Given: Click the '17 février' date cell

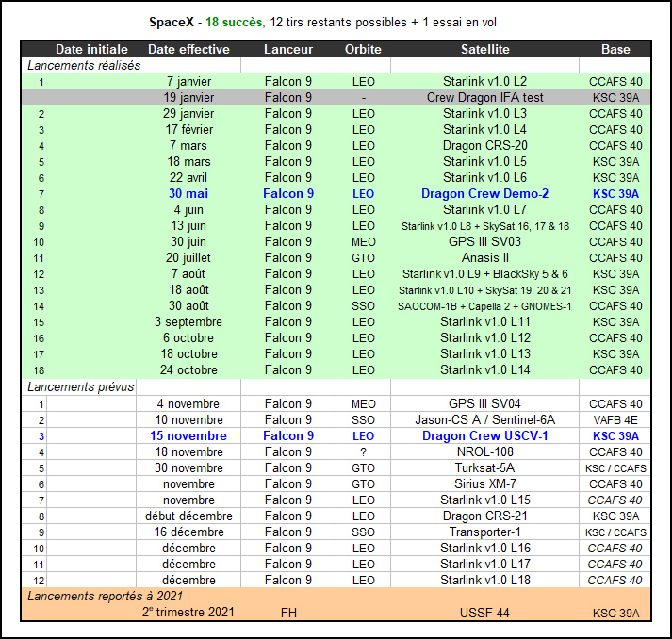Looking at the screenshot, I should click(x=189, y=129).
